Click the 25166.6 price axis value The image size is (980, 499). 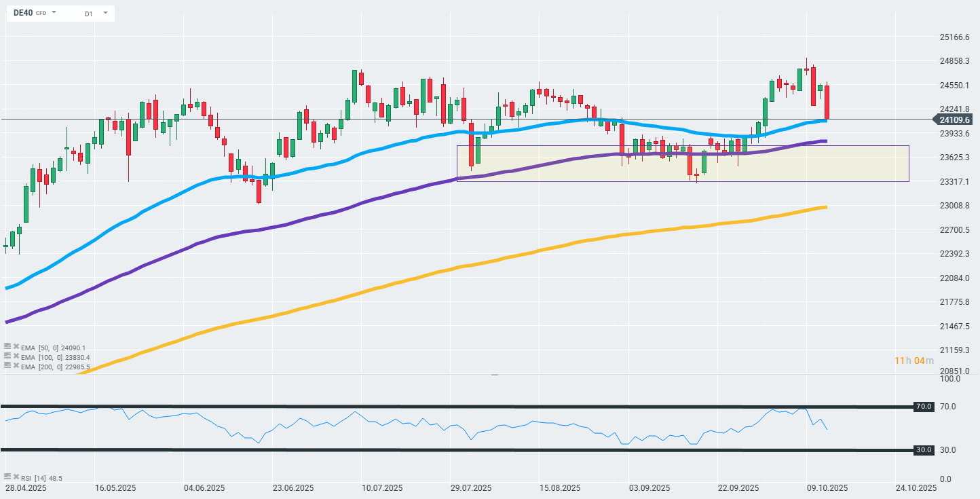[x=955, y=37]
